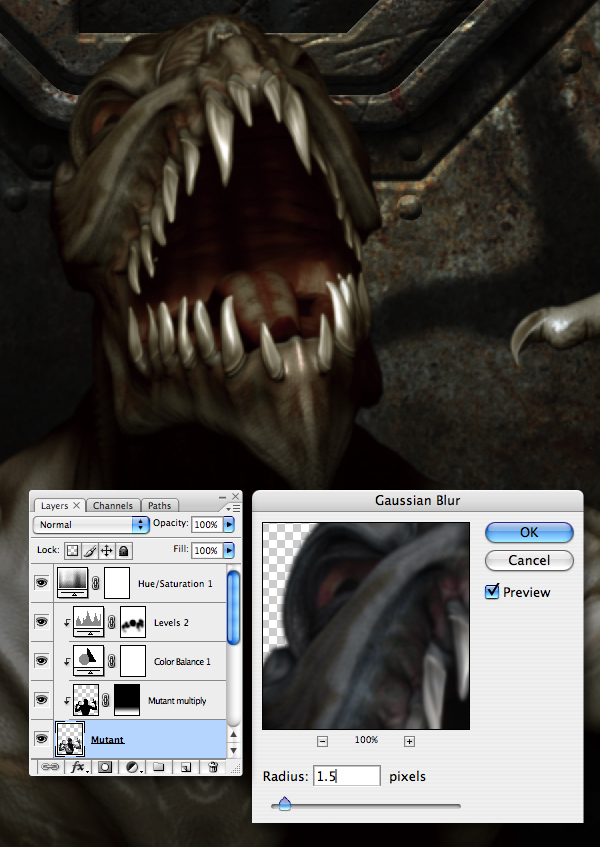Image resolution: width=600 pixels, height=847 pixels.
Task: Click the Gaussian Blur preview image
Action: 366,626
